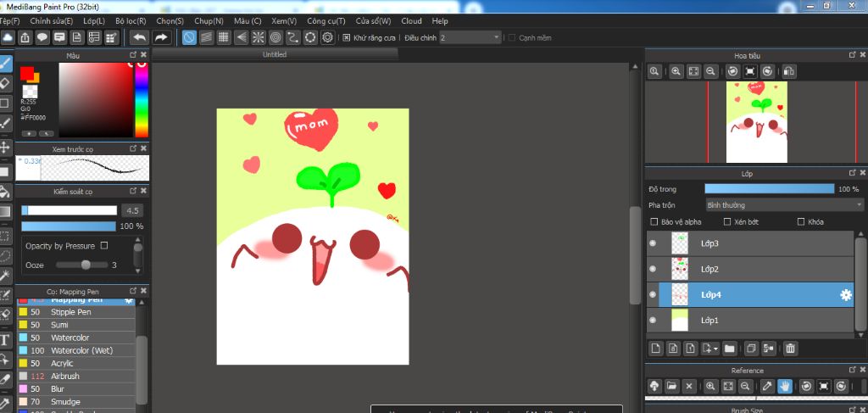Click the Navigator preview thumbnail
This screenshot has height=413, width=868.
pyautogui.click(x=756, y=122)
